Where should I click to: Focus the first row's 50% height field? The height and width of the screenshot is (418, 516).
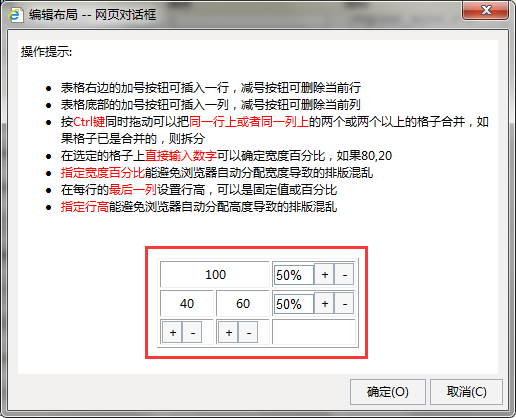[x=294, y=275]
